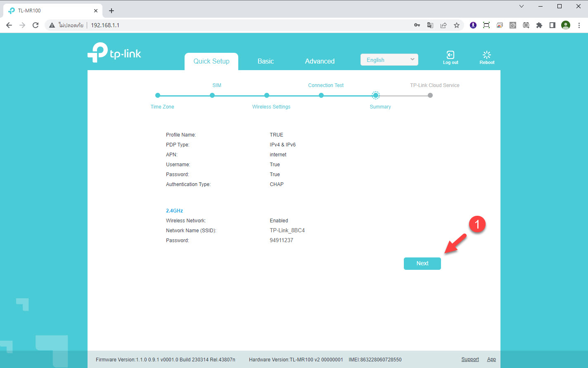
Task: Select the Summary step marker
Action: pos(376,95)
